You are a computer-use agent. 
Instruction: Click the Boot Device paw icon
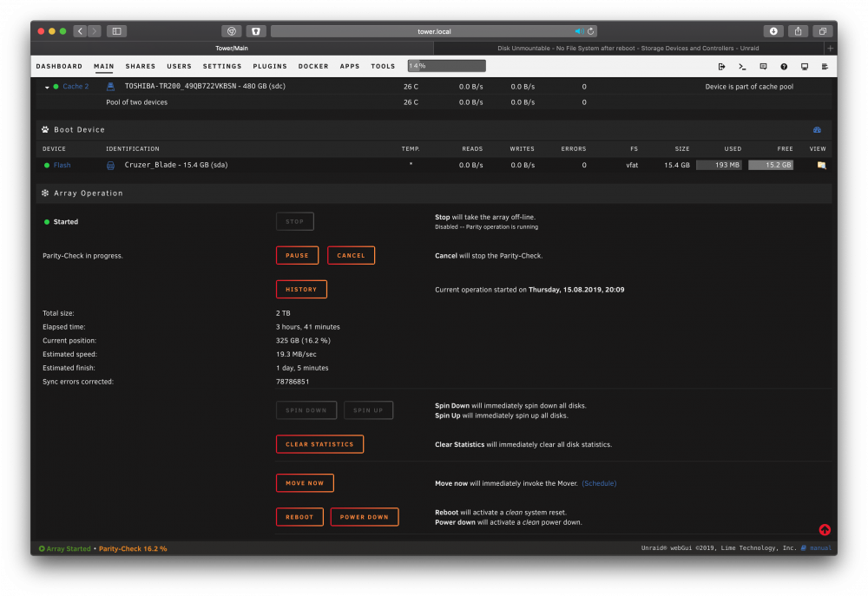(45, 129)
